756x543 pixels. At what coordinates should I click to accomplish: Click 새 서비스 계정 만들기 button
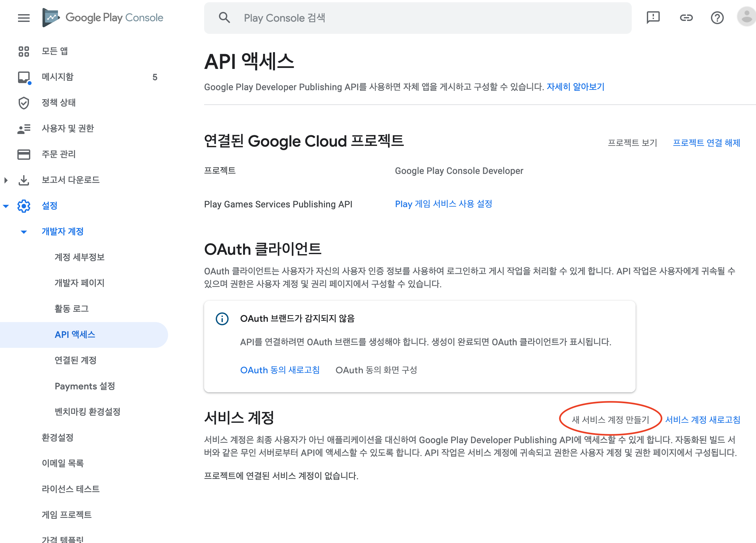tap(610, 420)
